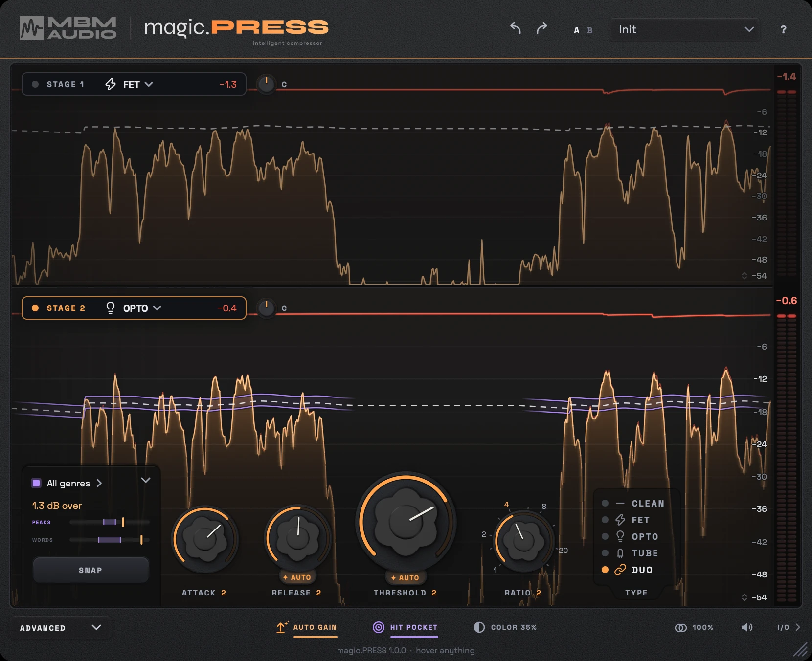
Task: Toggle the Threshold AUTO button
Action: (405, 578)
